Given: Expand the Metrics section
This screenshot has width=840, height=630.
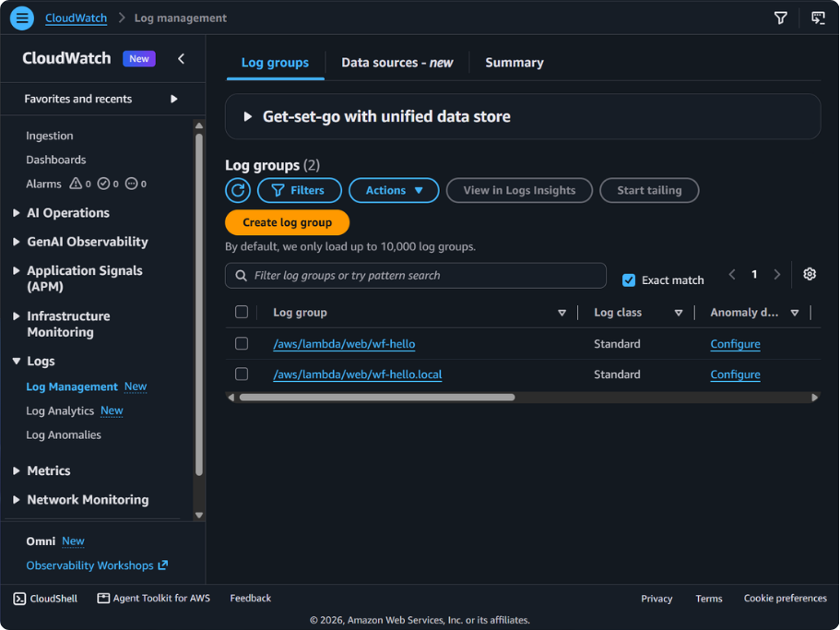Looking at the screenshot, I should coord(16,470).
